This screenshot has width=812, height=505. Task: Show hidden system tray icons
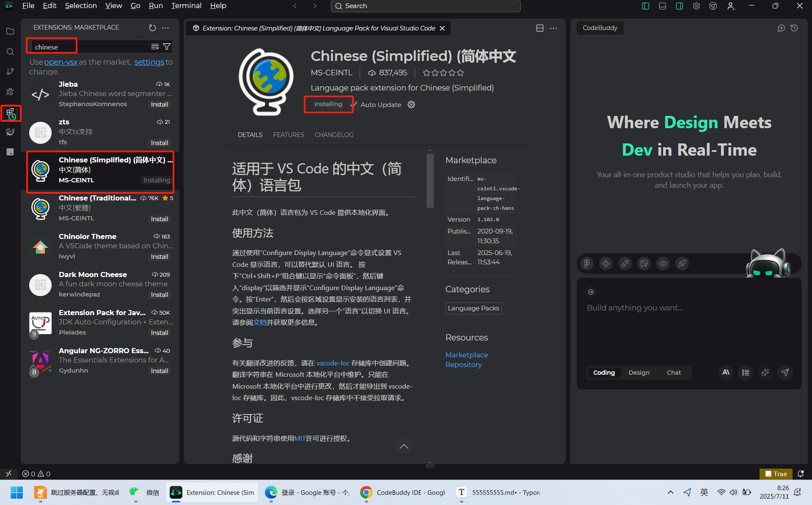pyautogui.click(x=671, y=492)
